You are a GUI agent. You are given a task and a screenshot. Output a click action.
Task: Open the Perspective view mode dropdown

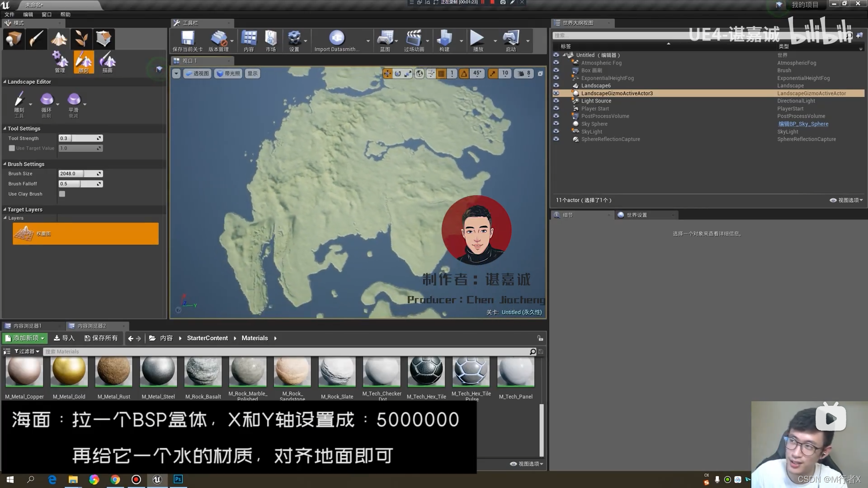198,74
